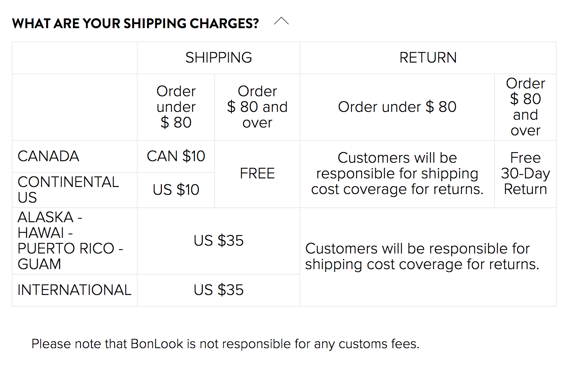Select the CANADA row label
This screenshot has width=588, height=374.
pyautogui.click(x=48, y=156)
